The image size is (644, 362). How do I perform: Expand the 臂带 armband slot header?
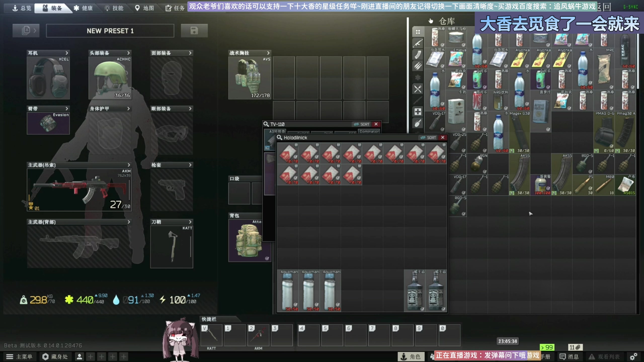coord(48,109)
